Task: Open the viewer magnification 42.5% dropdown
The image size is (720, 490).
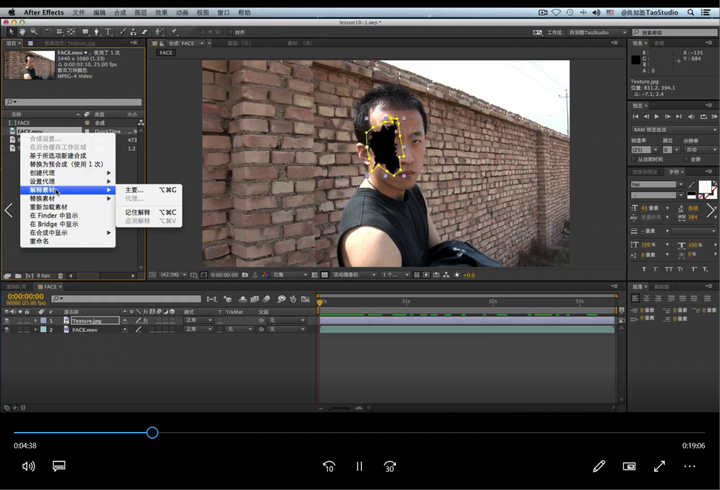Action: 173,275
